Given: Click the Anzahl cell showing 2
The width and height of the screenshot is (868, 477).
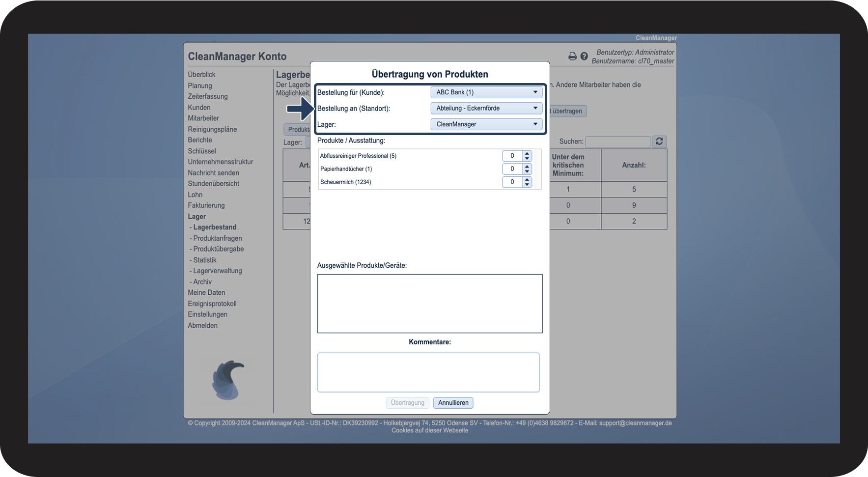Looking at the screenshot, I should tap(634, 222).
